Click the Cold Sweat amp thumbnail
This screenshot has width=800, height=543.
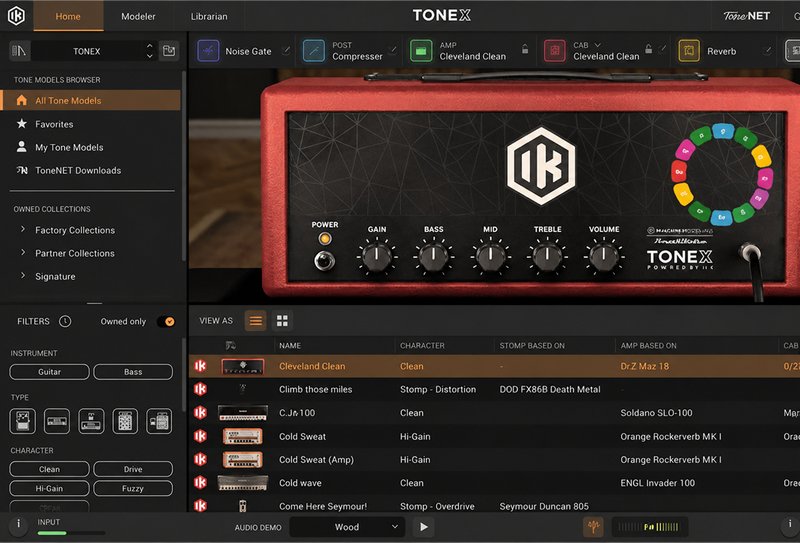coord(243,436)
